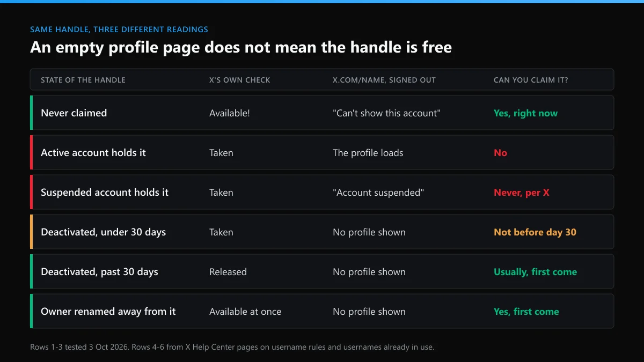Click the 'Released' cell
644x362 pixels.
point(228,272)
